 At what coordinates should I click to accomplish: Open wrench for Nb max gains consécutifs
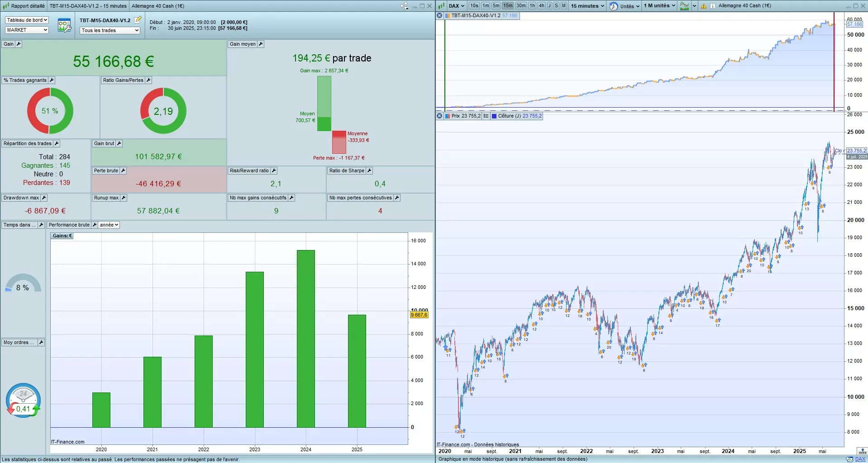pos(291,198)
